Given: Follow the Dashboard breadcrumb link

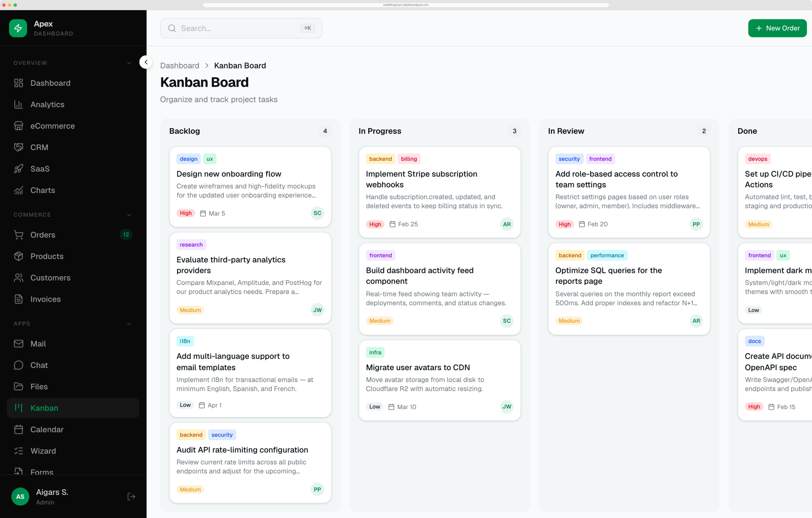Looking at the screenshot, I should point(180,65).
